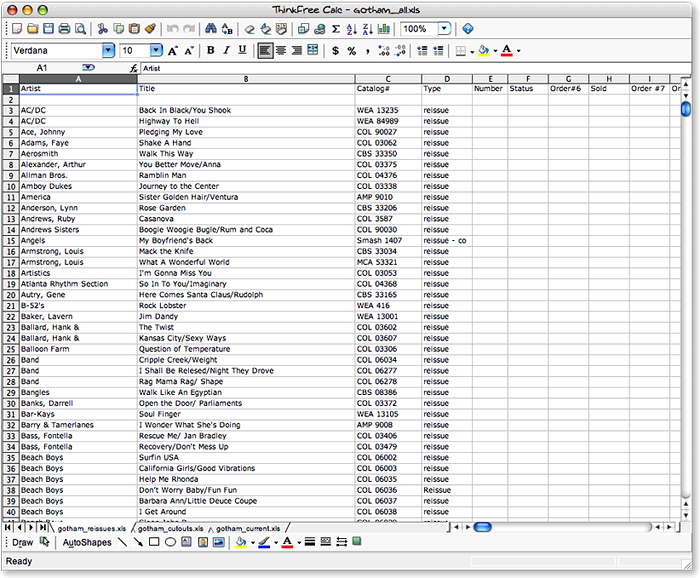Apply Percent style format
This screenshot has width=700, height=578.
pyautogui.click(x=352, y=50)
